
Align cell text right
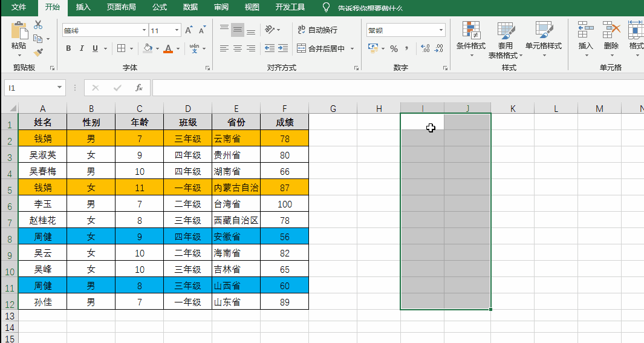(x=251, y=48)
